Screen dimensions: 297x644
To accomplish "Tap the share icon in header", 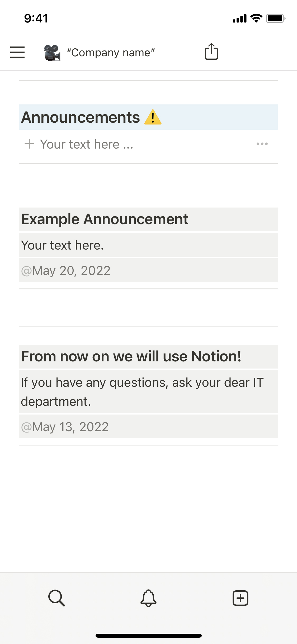I will coord(211,52).
